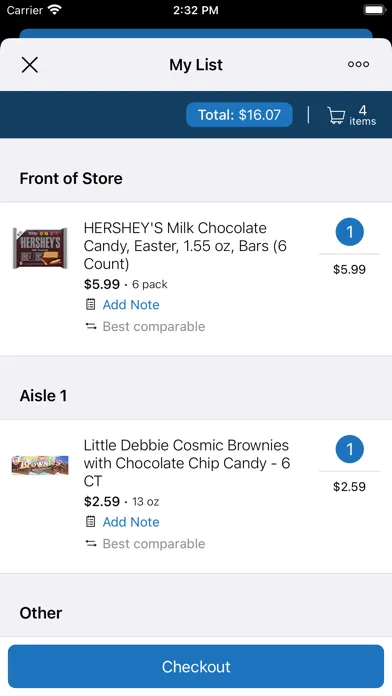392x696 pixels.
Task: Click the note icon under Hershey's item
Action: tap(91, 304)
